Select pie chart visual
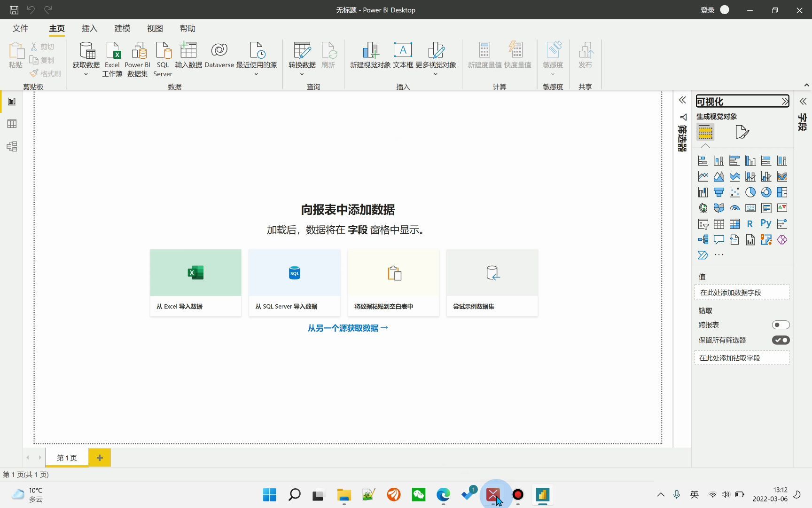This screenshot has height=508, width=812. [x=750, y=192]
